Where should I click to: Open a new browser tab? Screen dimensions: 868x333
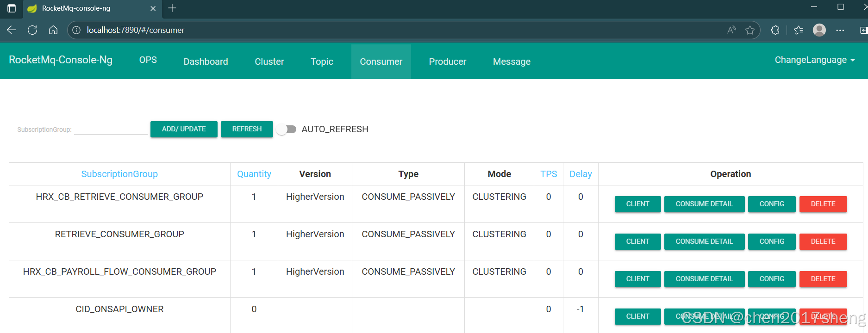tap(172, 8)
